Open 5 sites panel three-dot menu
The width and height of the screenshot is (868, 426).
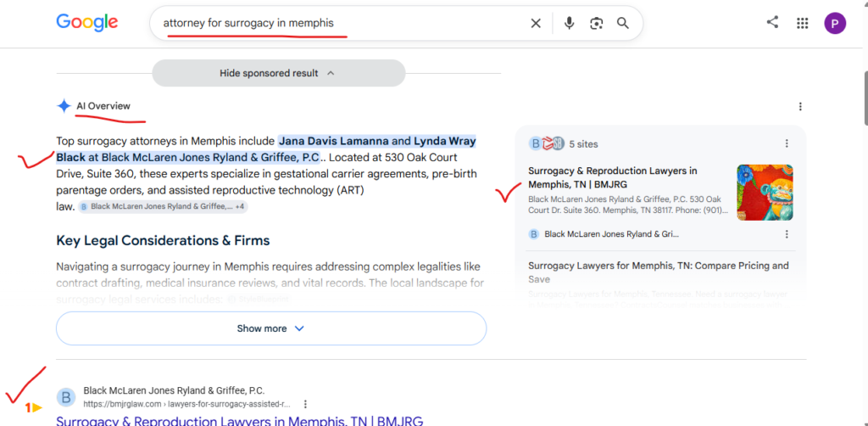tap(787, 143)
